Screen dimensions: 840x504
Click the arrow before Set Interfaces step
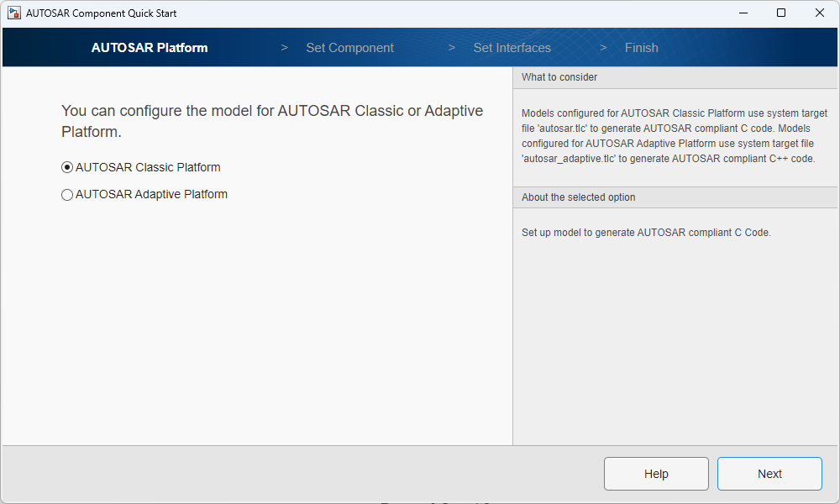point(452,48)
